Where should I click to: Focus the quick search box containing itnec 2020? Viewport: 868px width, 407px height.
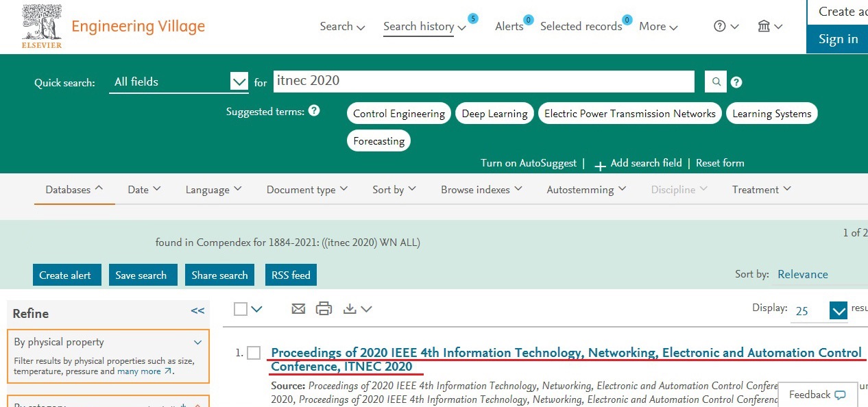(483, 81)
